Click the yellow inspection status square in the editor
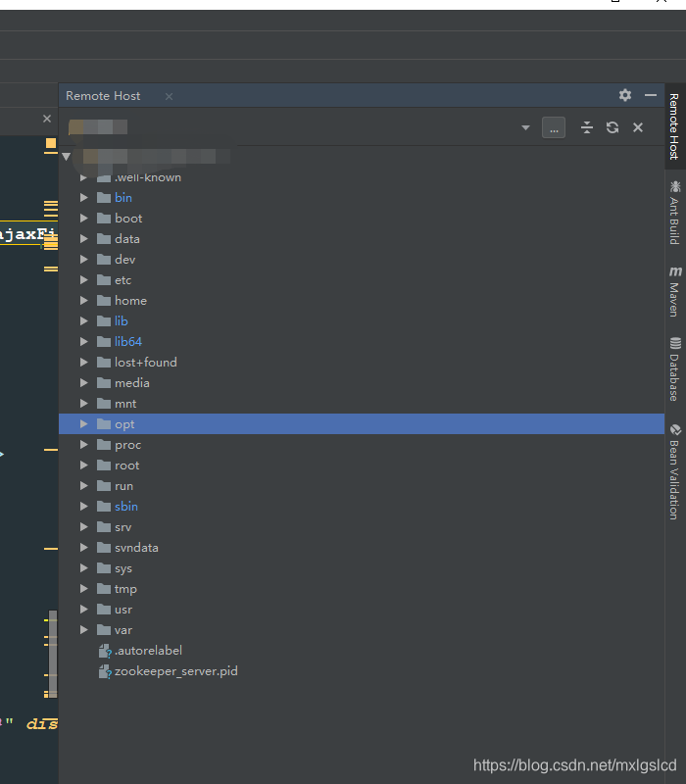Image resolution: width=686 pixels, height=784 pixels. [51, 143]
